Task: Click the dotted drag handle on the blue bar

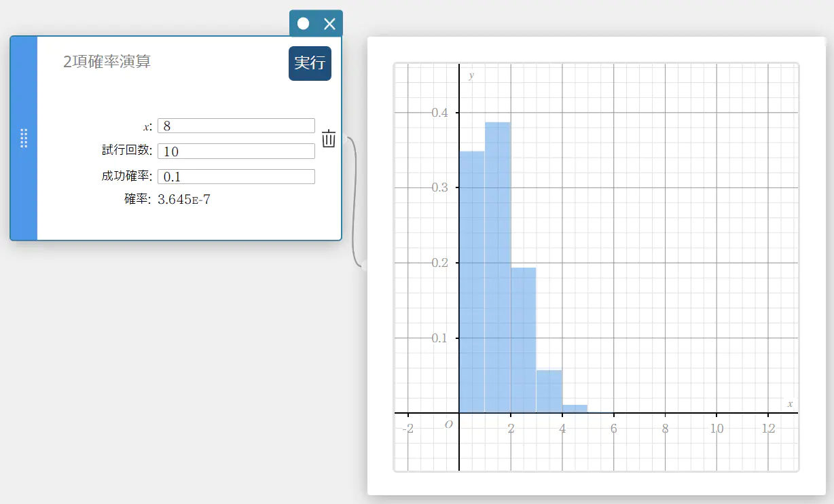Action: click(24, 138)
